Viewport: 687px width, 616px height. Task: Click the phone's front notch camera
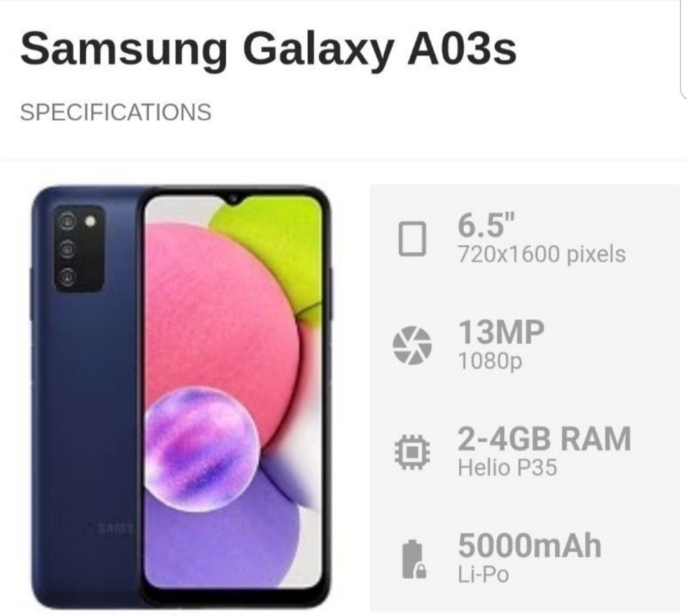click(232, 199)
